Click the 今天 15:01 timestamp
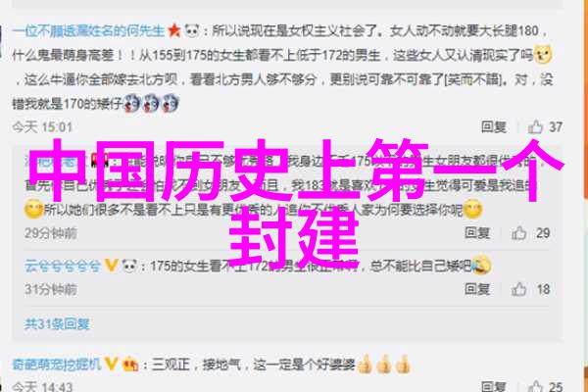The width and height of the screenshot is (588, 392). tap(42, 127)
